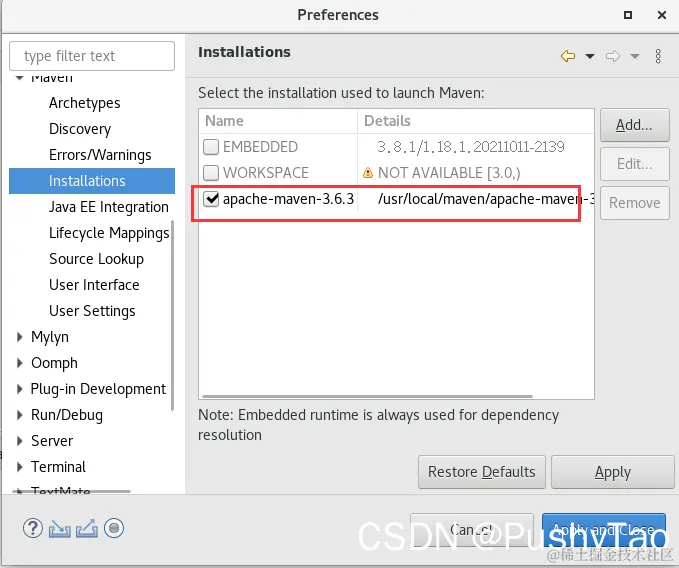Click the warning icon beside NOT AVAILABLE

tap(368, 173)
